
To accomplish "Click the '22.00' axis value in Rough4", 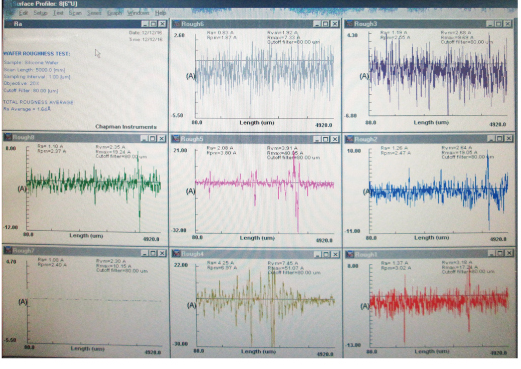I will [x=181, y=265].
